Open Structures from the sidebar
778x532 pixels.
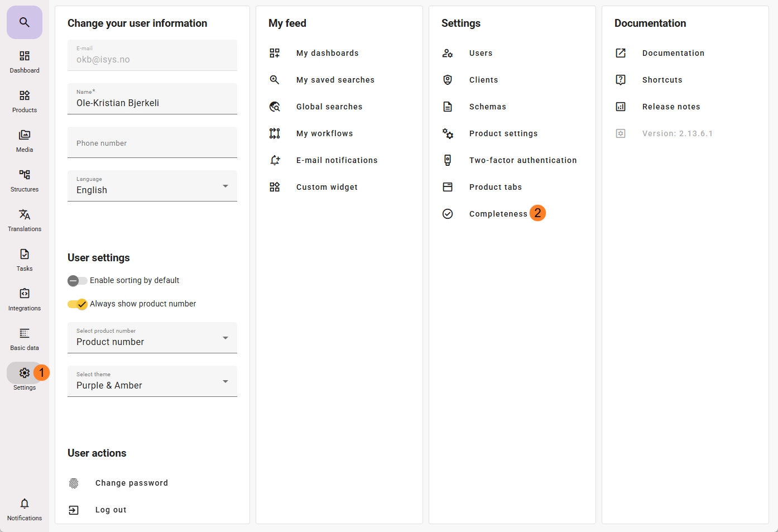pyautogui.click(x=25, y=175)
